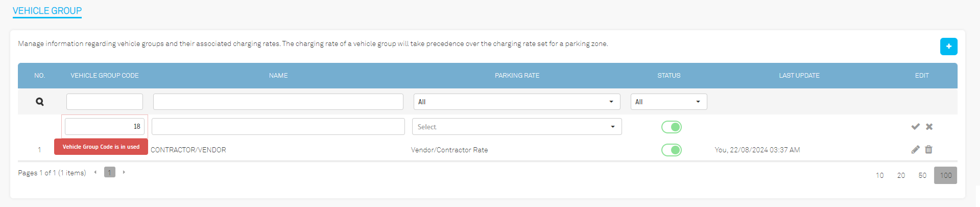Open Status filter dropdown
This screenshot has height=207, width=980.
tap(668, 102)
